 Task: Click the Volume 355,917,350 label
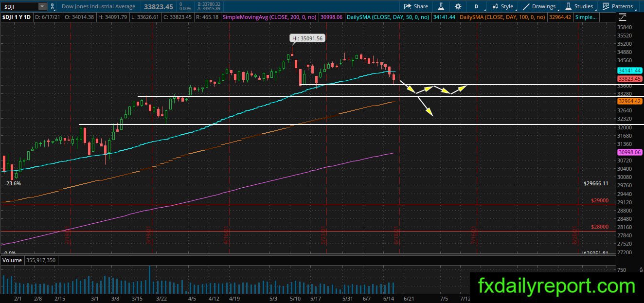(x=29, y=260)
